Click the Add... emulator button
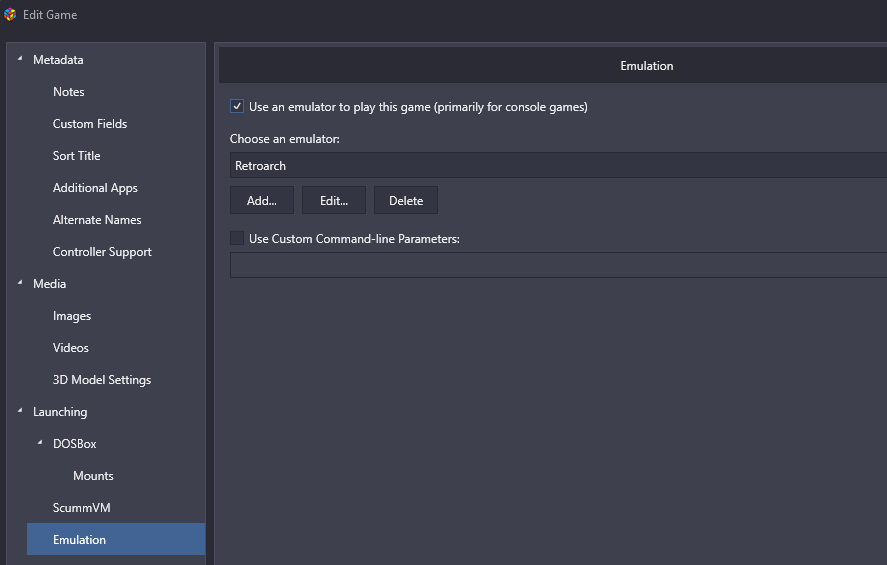This screenshot has height=565, width=887. (x=262, y=200)
